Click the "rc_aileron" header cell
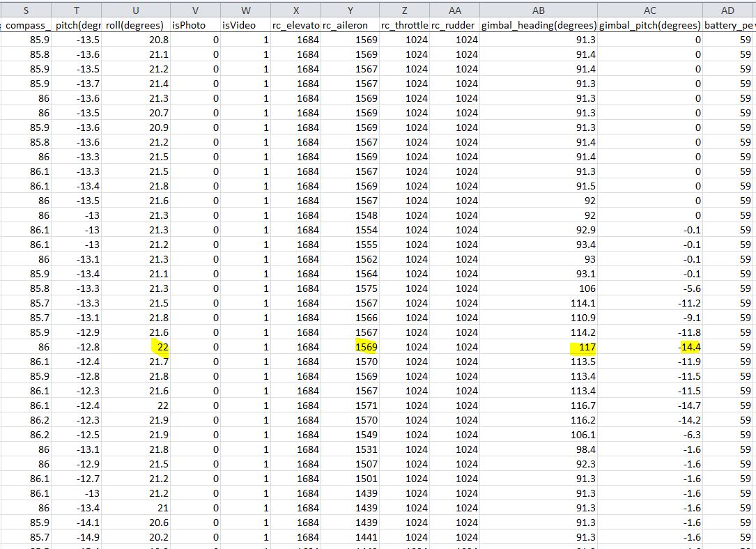 point(350,25)
